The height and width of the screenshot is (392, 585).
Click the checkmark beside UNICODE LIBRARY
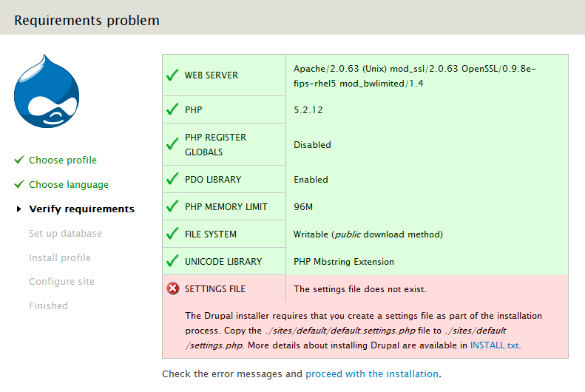pos(172,260)
